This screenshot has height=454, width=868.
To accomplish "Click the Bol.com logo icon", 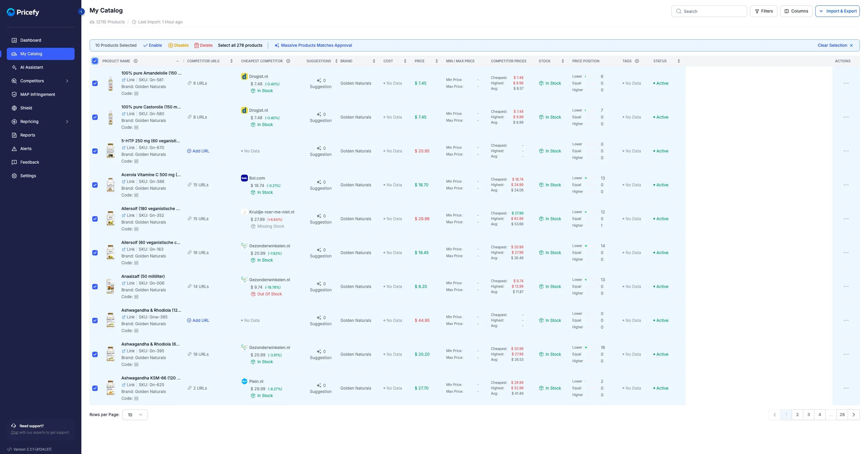I will coord(244,178).
